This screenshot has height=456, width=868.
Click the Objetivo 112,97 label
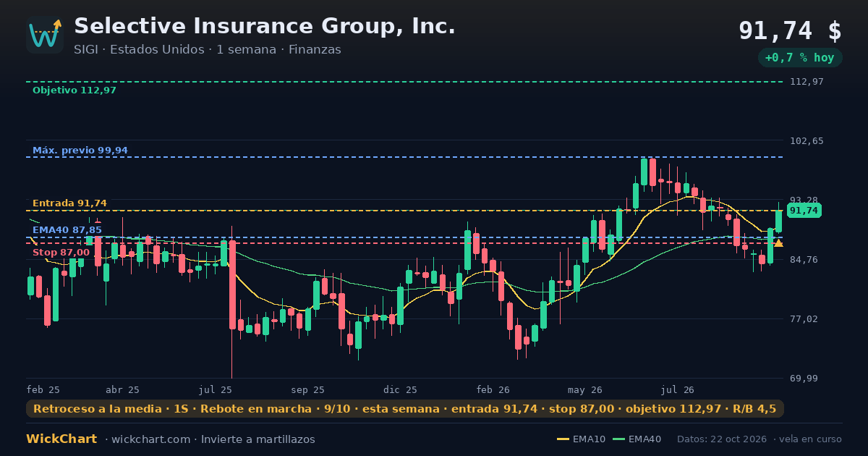click(x=75, y=90)
